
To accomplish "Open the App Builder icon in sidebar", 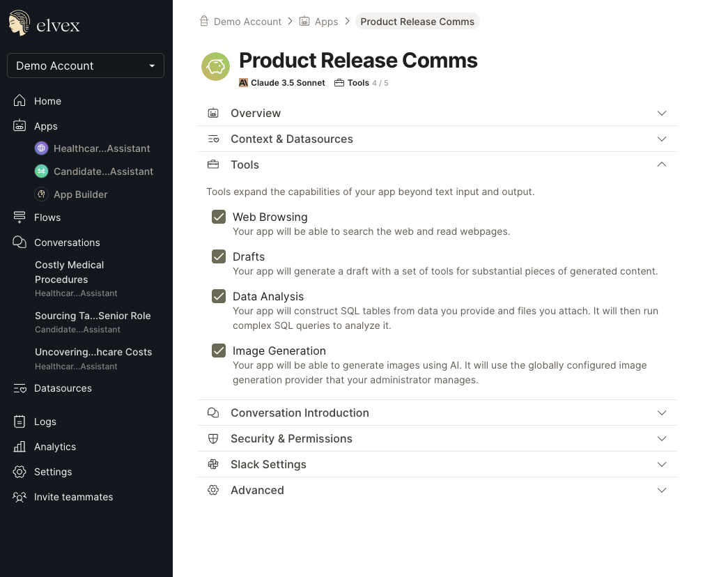I will tap(41, 194).
